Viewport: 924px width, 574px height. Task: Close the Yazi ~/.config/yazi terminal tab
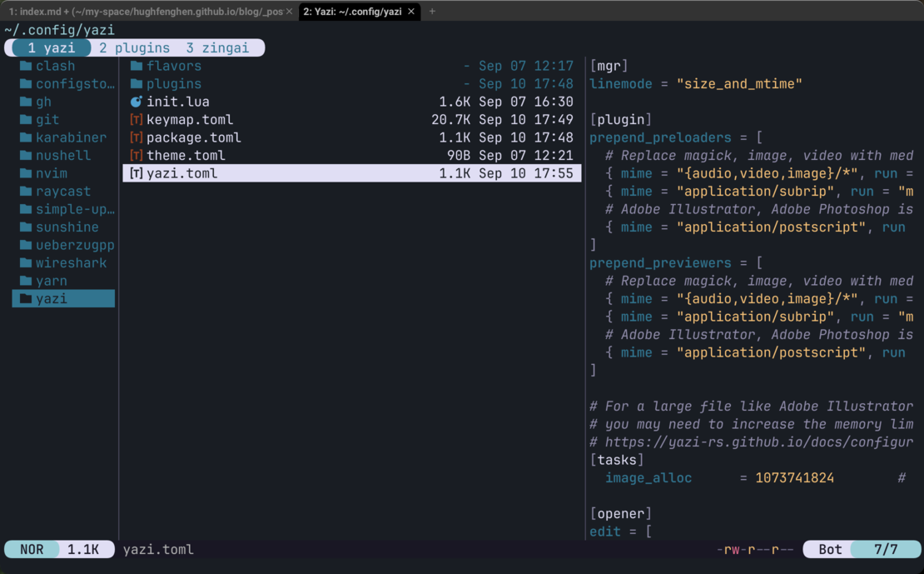[411, 11]
